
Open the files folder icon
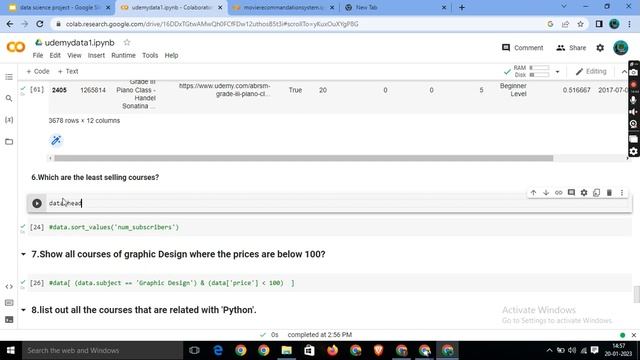tap(9, 142)
